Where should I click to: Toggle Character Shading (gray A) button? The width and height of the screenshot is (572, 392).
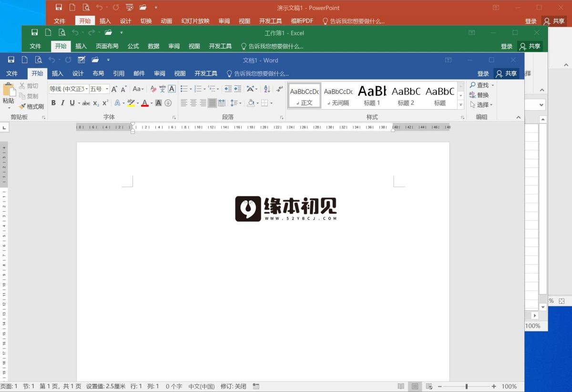click(159, 103)
